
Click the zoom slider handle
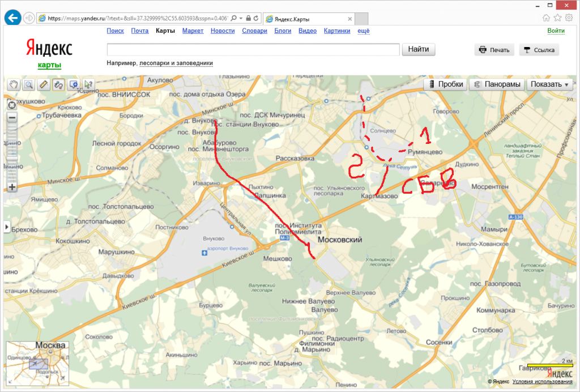(x=12, y=158)
